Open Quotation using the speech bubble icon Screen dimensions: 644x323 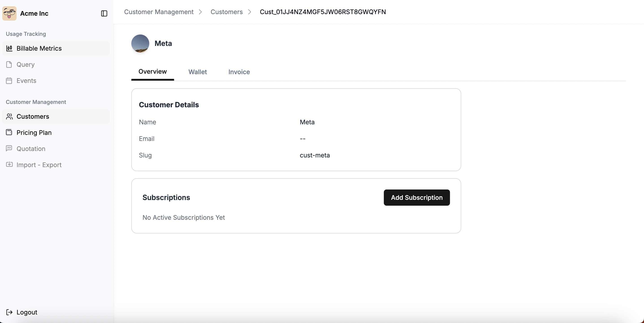pyautogui.click(x=9, y=149)
